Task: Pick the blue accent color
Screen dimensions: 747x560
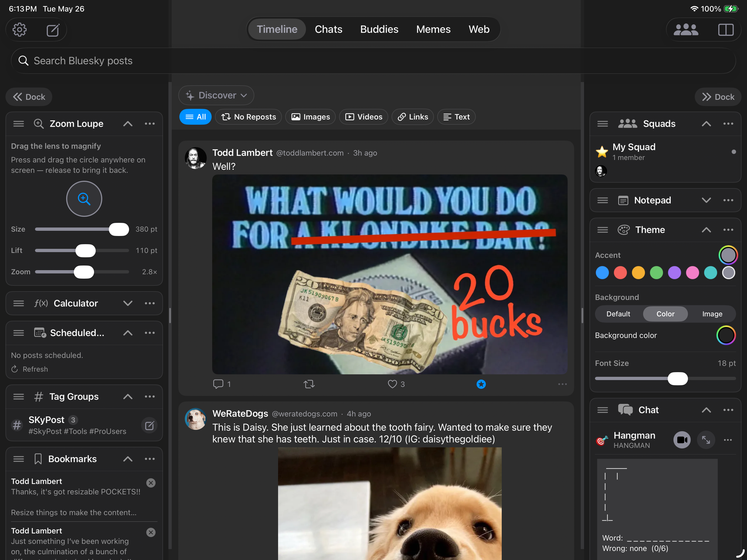Action: click(x=602, y=273)
